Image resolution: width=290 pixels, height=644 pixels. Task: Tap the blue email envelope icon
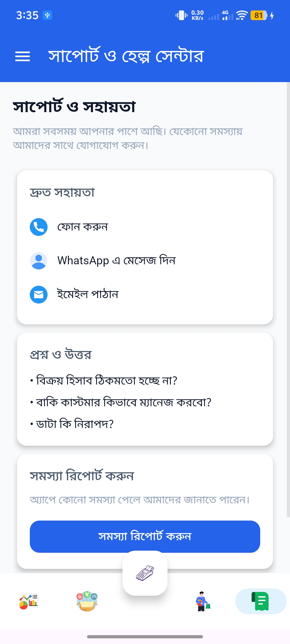(39, 295)
